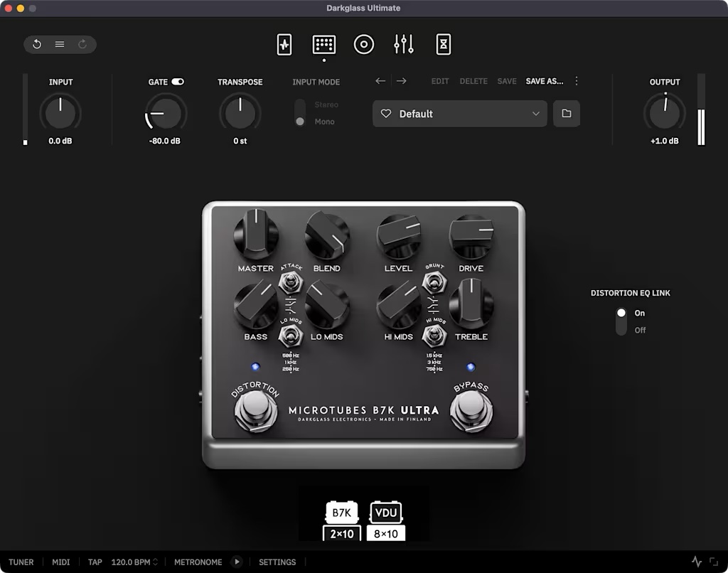Open the MIDI menu
The width and height of the screenshot is (728, 573).
pyautogui.click(x=61, y=562)
